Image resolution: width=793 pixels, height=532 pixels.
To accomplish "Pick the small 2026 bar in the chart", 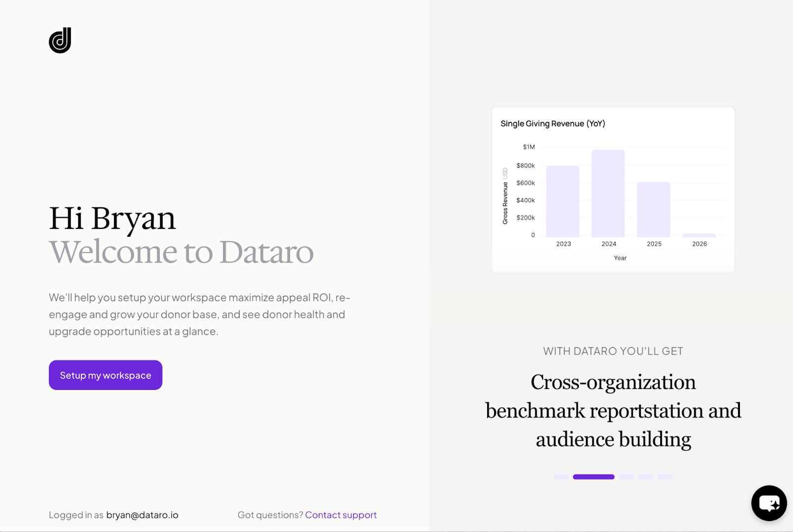I will pos(699,235).
